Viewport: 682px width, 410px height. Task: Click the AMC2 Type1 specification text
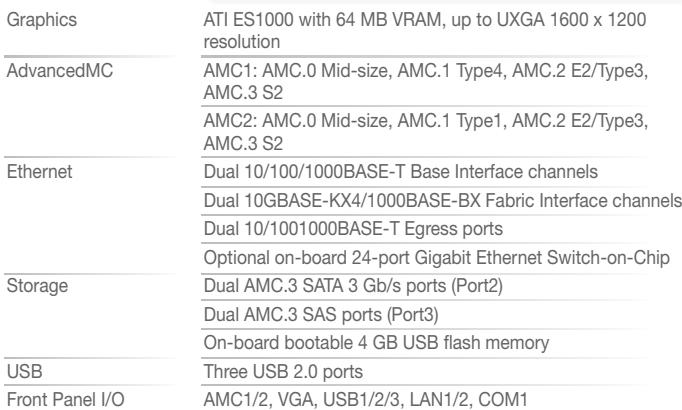[426, 132]
